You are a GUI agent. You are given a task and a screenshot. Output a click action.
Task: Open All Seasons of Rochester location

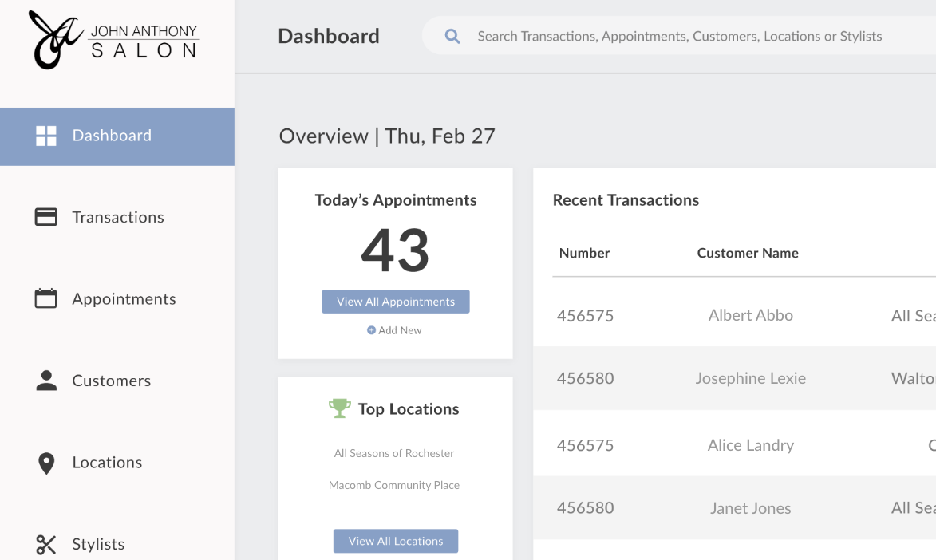click(x=394, y=453)
